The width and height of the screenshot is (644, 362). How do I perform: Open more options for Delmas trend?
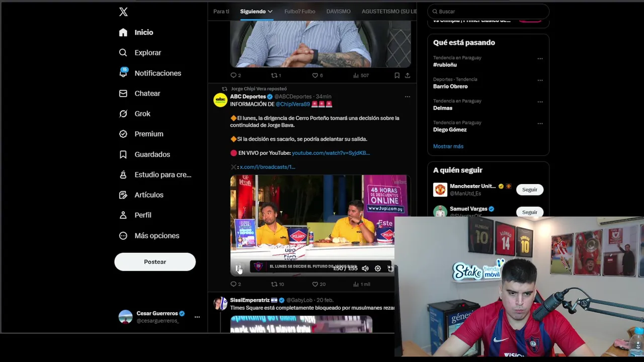tap(540, 102)
